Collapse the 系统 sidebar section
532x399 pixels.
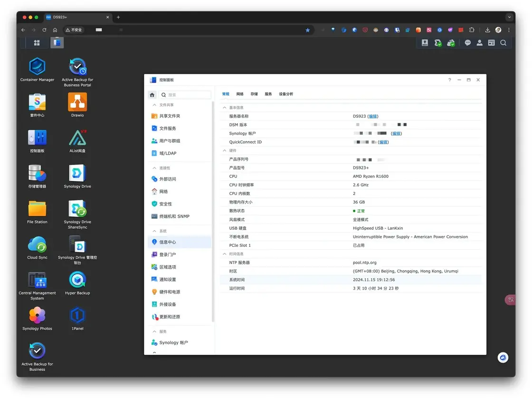pos(154,231)
